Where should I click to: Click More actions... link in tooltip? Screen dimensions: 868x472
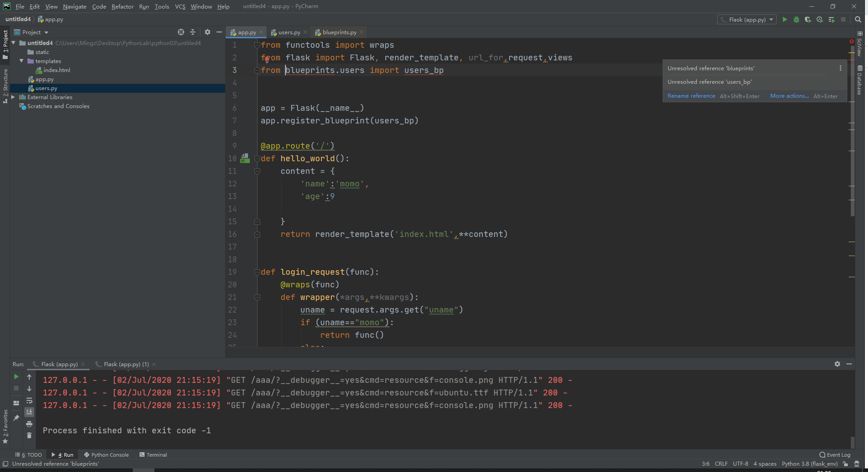pos(789,96)
